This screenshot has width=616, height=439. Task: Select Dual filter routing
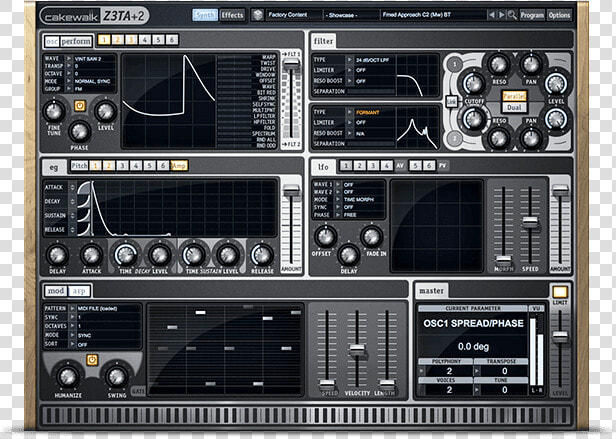coord(514,107)
